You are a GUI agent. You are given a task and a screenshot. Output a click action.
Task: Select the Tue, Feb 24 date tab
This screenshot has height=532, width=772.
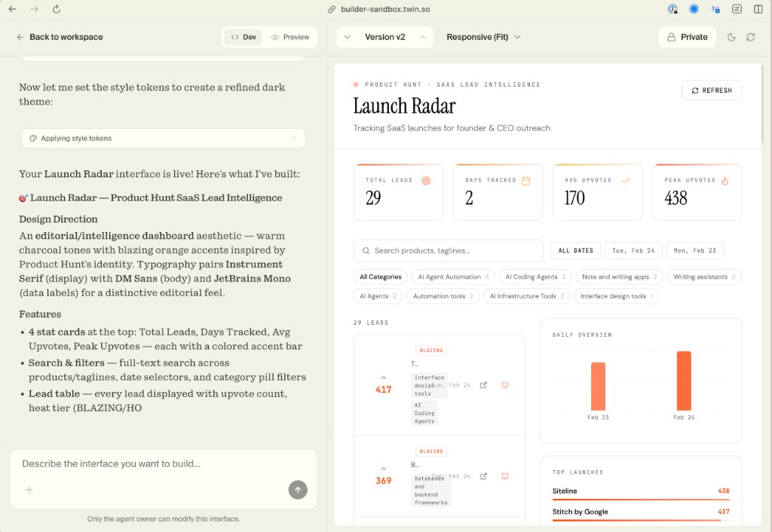633,250
